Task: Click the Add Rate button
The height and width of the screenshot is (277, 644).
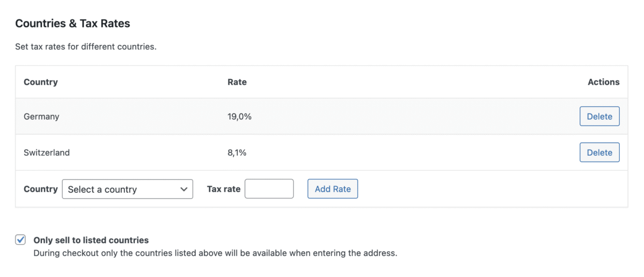Action: [333, 189]
